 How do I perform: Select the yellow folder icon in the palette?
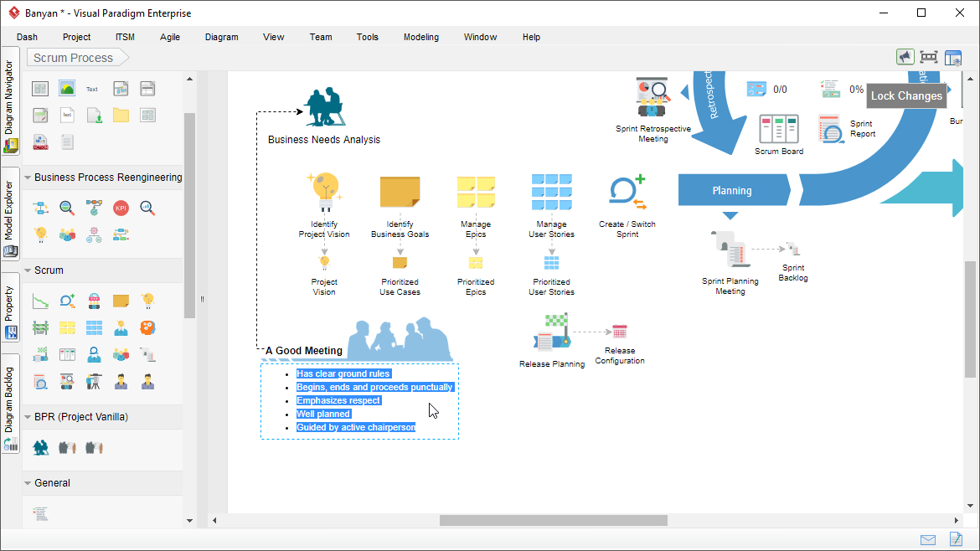[121, 115]
